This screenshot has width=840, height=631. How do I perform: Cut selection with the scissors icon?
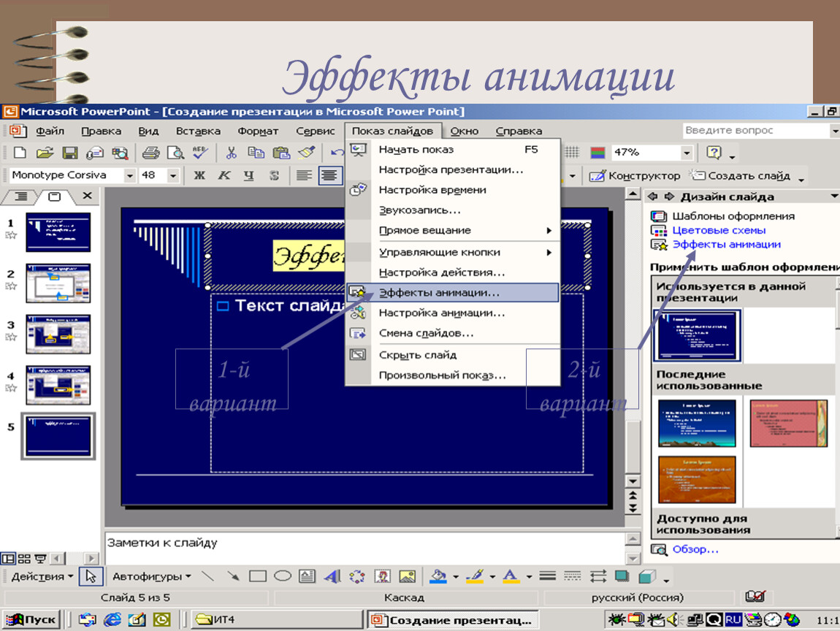[231, 153]
